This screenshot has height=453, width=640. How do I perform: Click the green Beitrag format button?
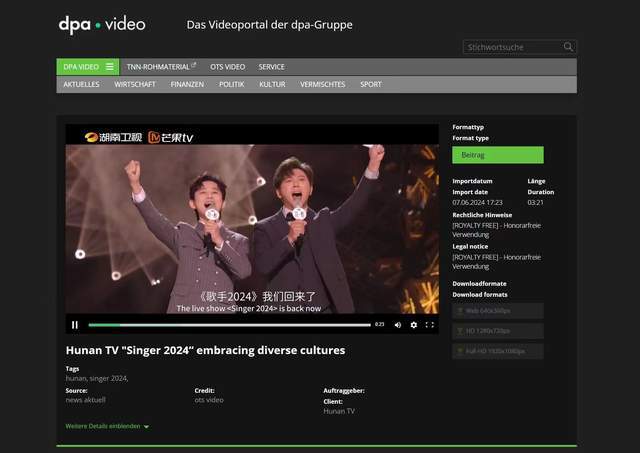(x=497, y=155)
